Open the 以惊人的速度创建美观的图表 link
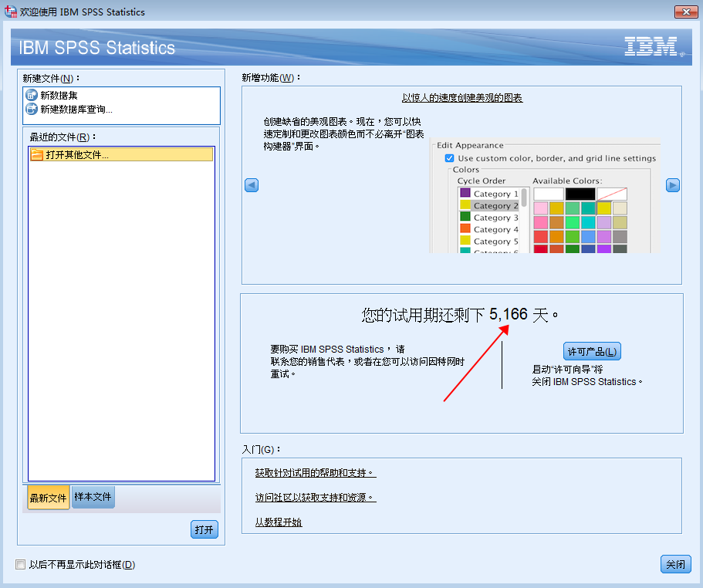Image resolution: width=703 pixels, height=588 pixels. tap(462, 99)
